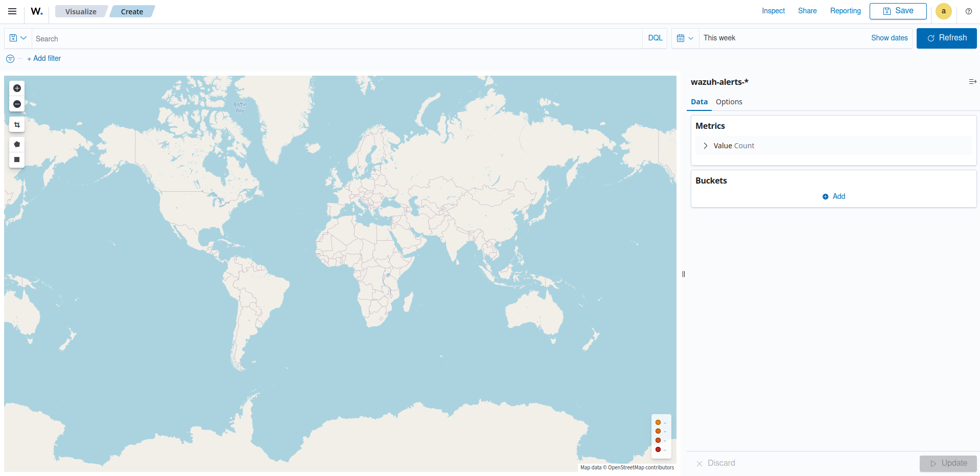
Task: Collapse the editor side panel arrow
Action: (972, 82)
